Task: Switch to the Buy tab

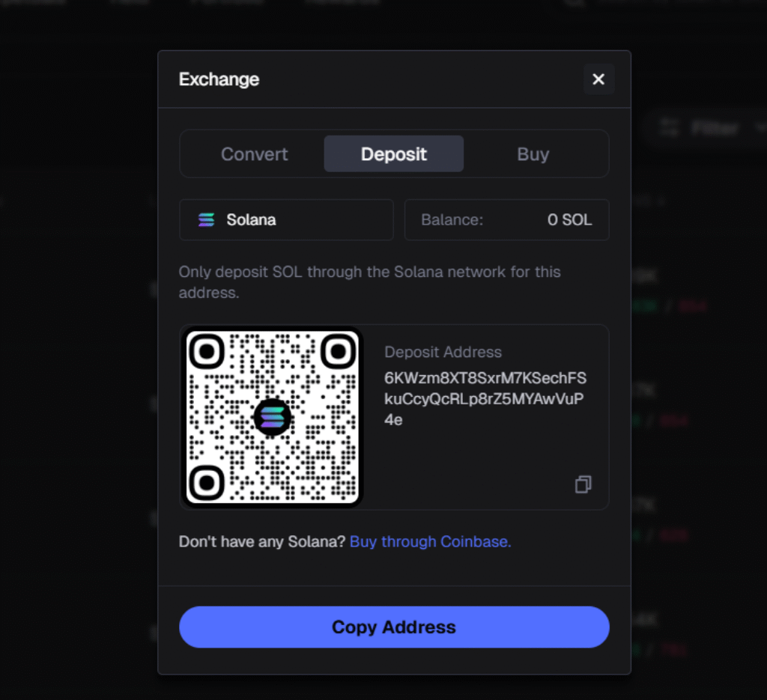Action: pos(533,153)
